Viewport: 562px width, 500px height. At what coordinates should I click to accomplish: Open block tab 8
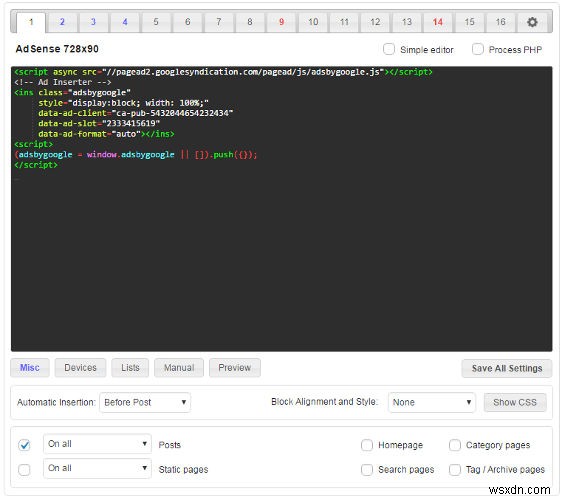tap(250, 22)
